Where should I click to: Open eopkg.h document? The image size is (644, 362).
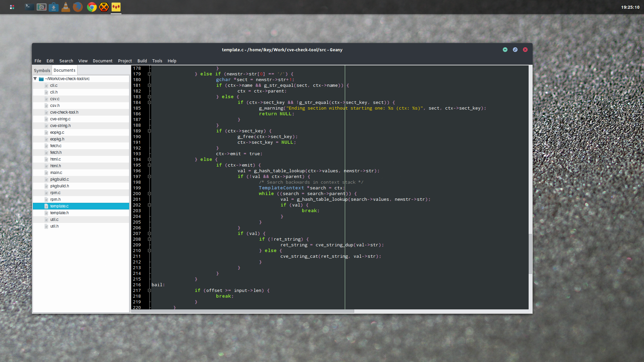pos(81,139)
